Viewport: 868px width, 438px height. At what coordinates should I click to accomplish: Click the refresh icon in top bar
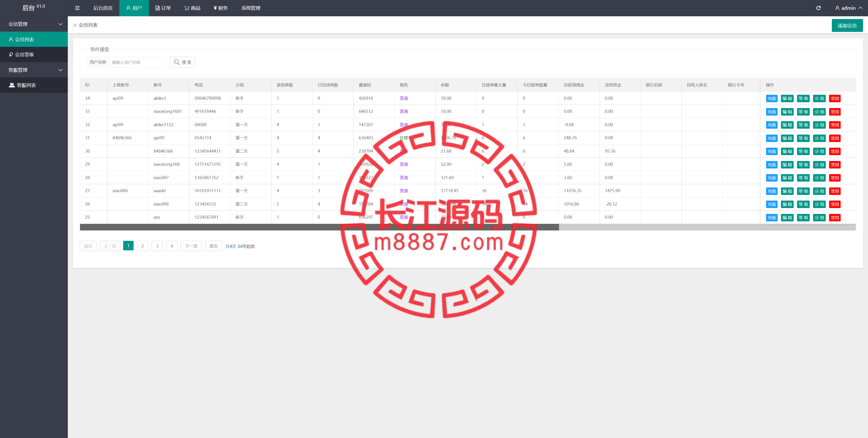818,8
